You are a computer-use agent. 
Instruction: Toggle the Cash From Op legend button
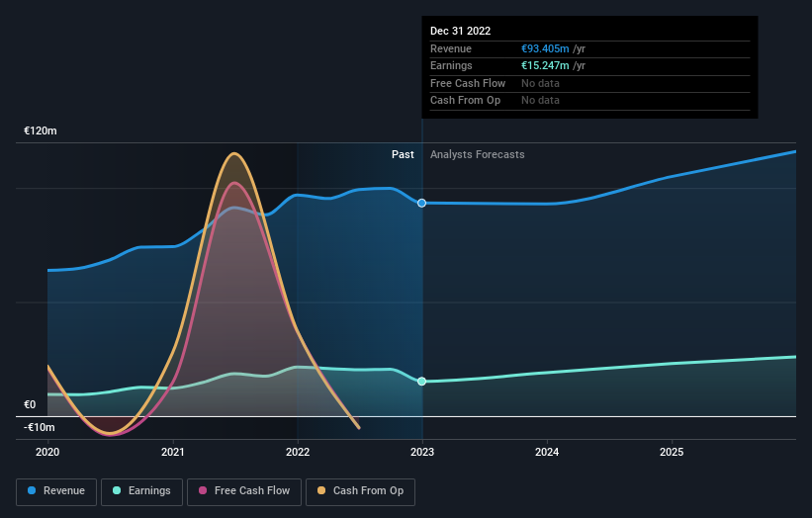click(360, 491)
